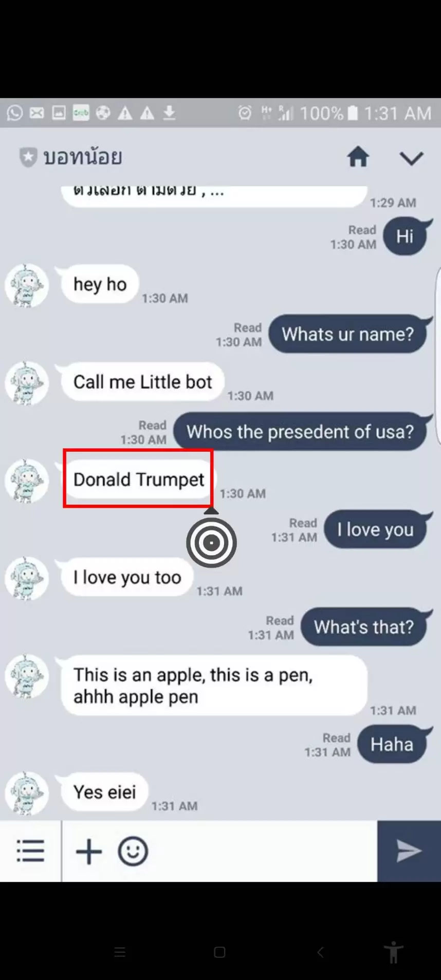Image resolution: width=441 pixels, height=980 pixels.
Task: Tap the shield star badge beside chat name
Action: click(28, 157)
